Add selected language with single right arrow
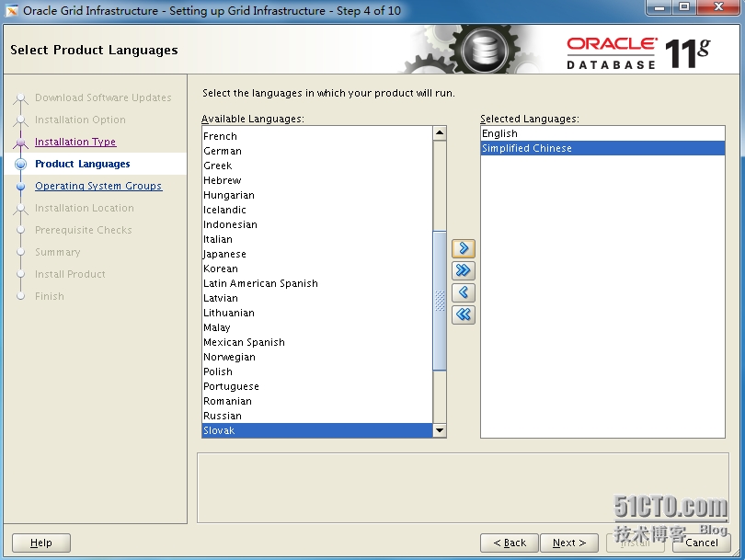 point(464,248)
